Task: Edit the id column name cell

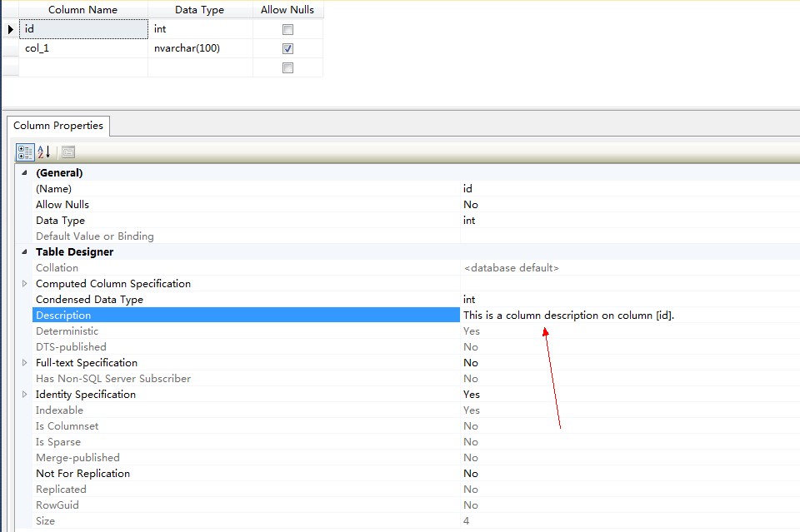Action: click(83, 29)
